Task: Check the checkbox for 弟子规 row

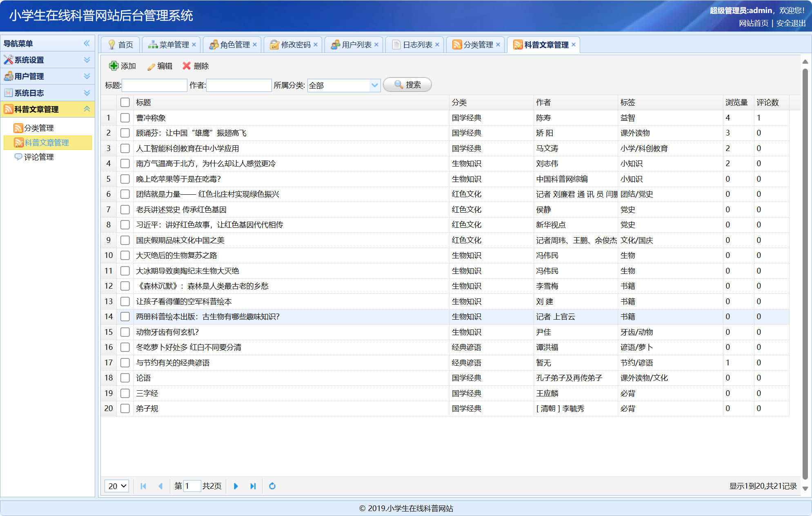Action: (125, 408)
